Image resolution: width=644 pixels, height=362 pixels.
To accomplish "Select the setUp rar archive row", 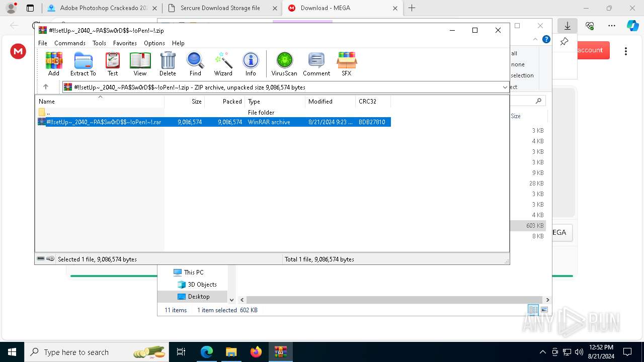I will (214, 122).
